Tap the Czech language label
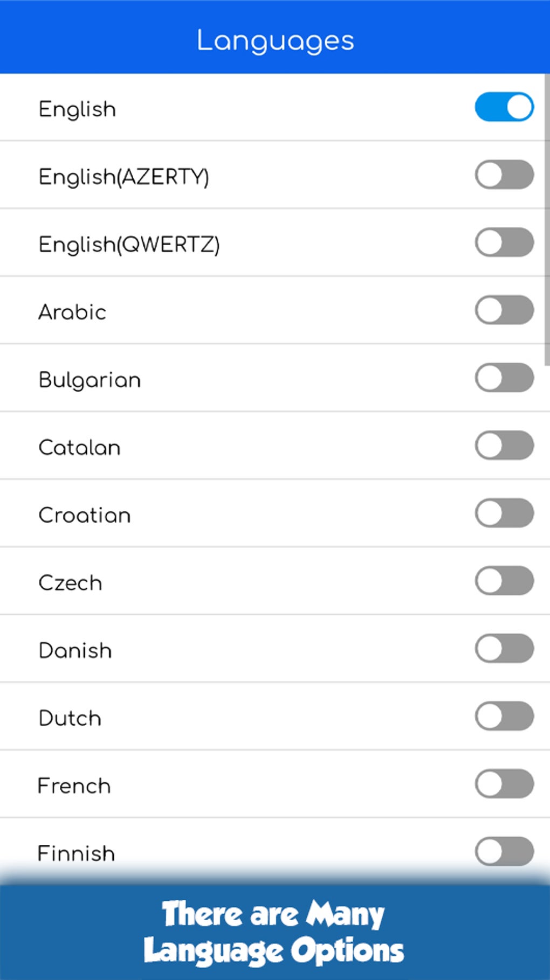 pos(70,583)
